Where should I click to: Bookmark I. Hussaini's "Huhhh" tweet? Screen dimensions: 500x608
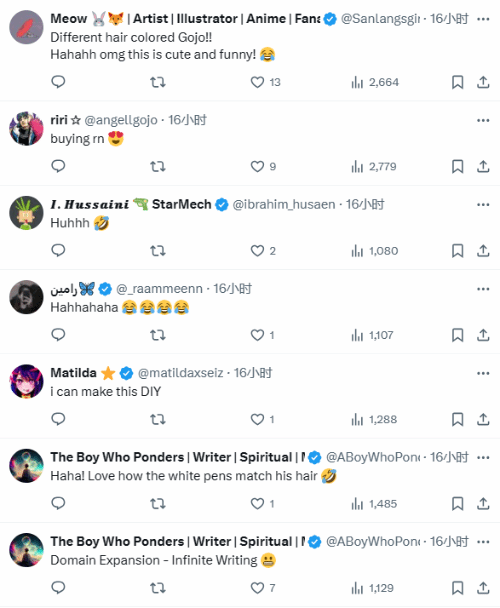click(x=457, y=251)
